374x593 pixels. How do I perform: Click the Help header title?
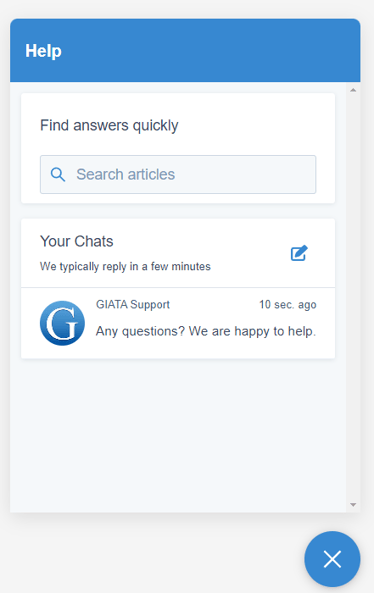click(x=43, y=51)
